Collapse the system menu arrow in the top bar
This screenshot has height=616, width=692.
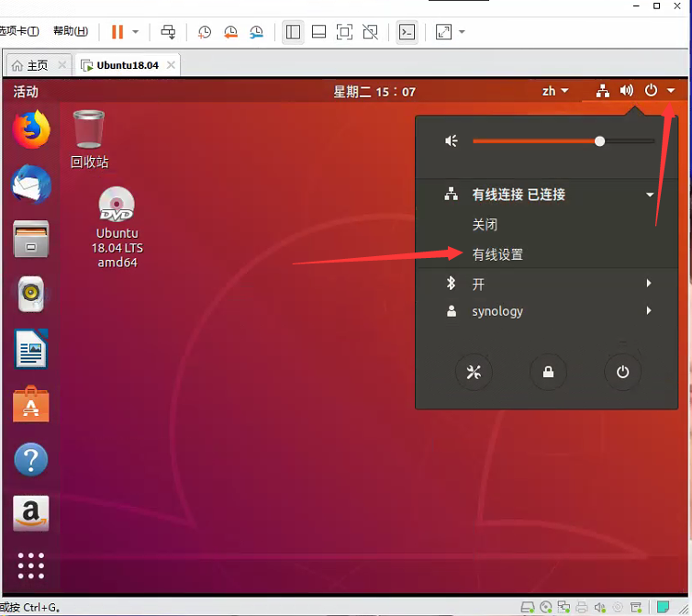tap(671, 91)
